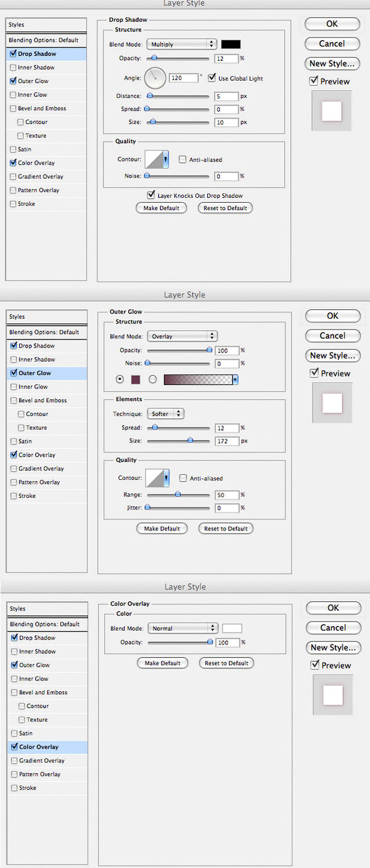Open the Normal blend mode dropdown for Color Overlay
370x868 pixels.
(x=183, y=628)
